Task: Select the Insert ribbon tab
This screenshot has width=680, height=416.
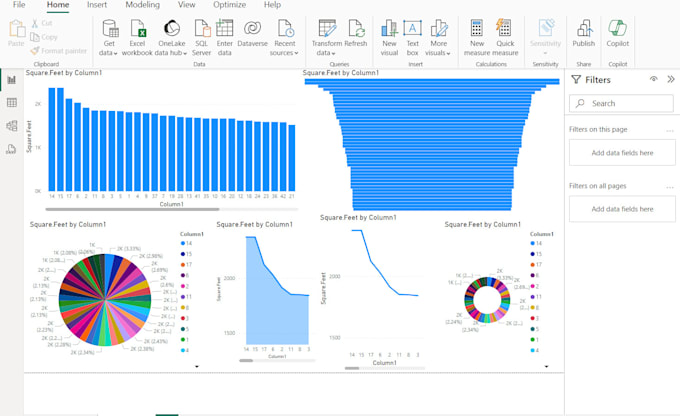Action: pyautogui.click(x=97, y=5)
